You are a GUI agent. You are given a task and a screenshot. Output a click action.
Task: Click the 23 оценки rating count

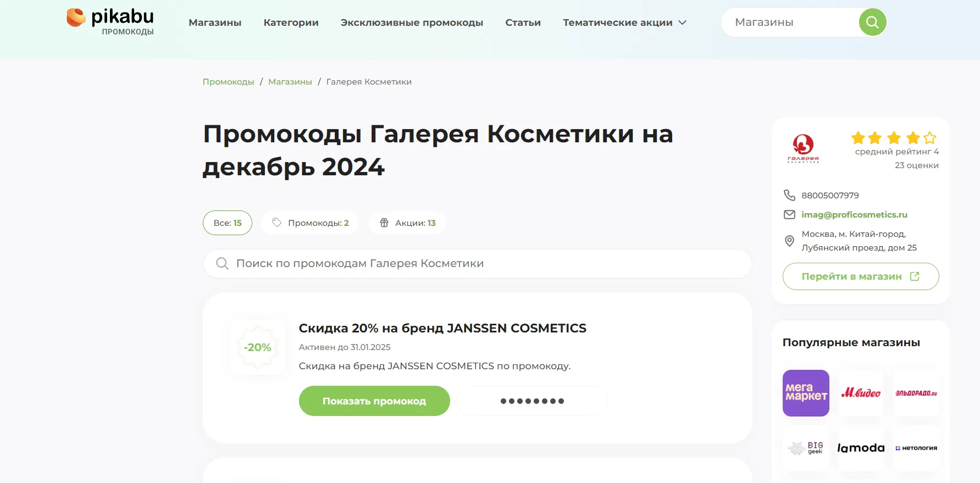pyautogui.click(x=917, y=165)
